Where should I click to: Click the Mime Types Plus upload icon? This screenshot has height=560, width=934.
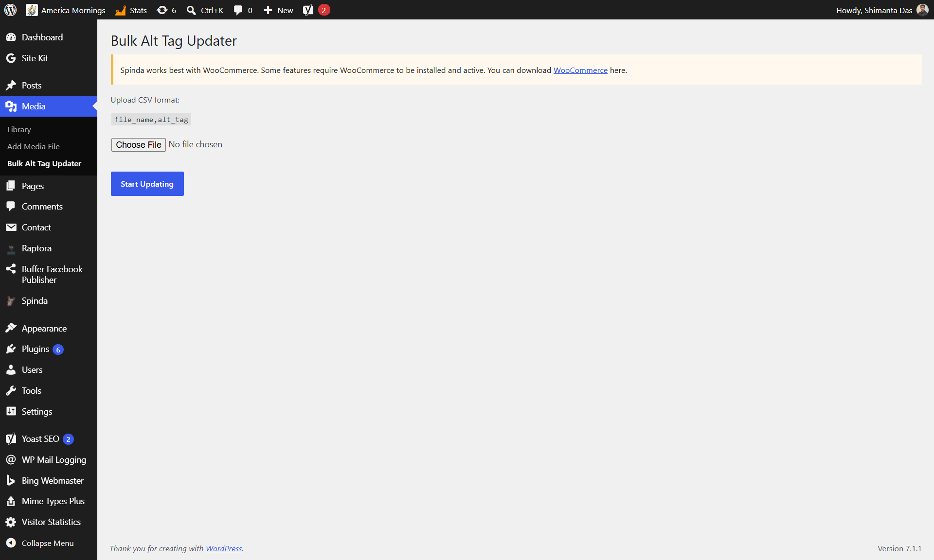[x=11, y=501]
